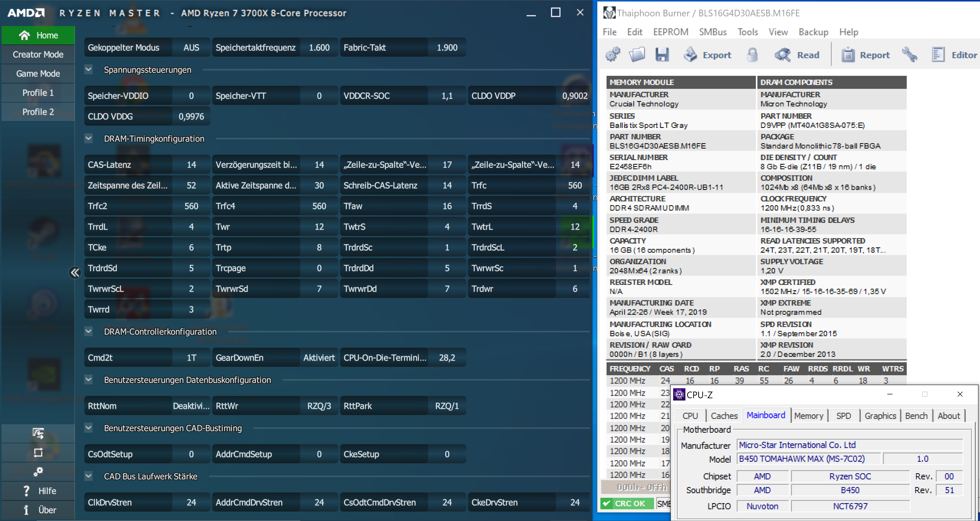Open Ryzen Master settings gear icon

pos(38,471)
